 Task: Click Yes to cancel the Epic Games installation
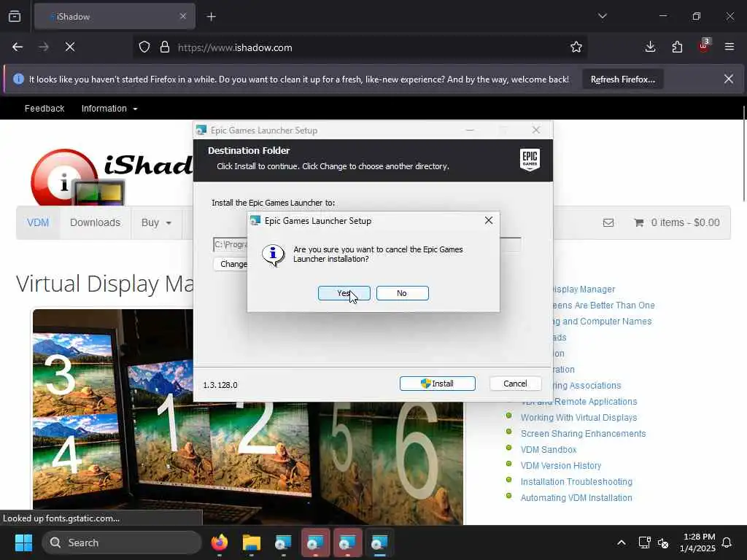[x=344, y=293]
